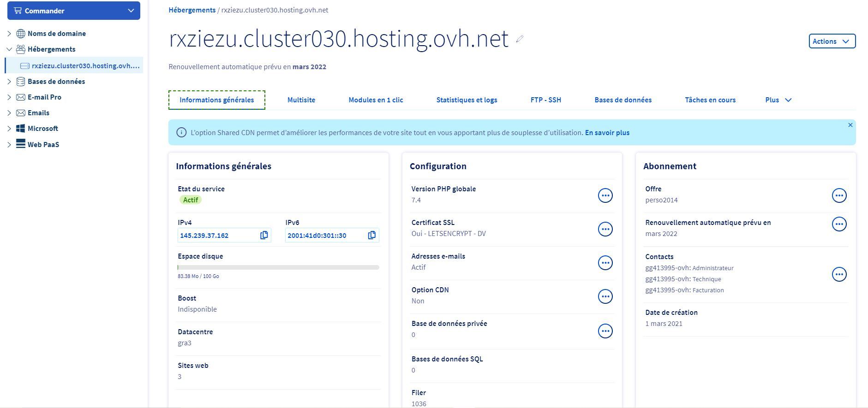Open the Plus tab dropdown
Viewport: 868px width, 408px height.
pyautogui.click(x=778, y=100)
